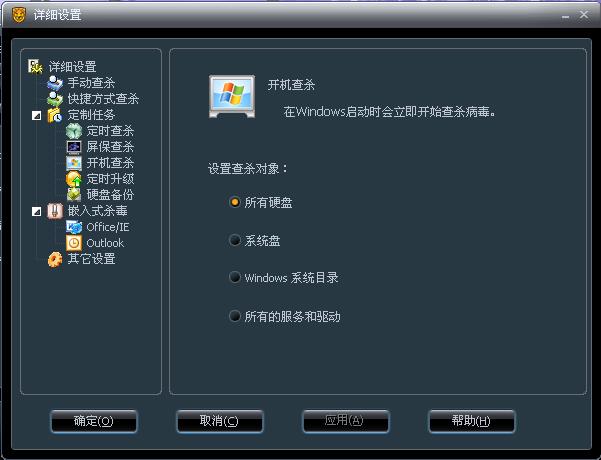Select the 详细设置 root tree item

point(72,67)
